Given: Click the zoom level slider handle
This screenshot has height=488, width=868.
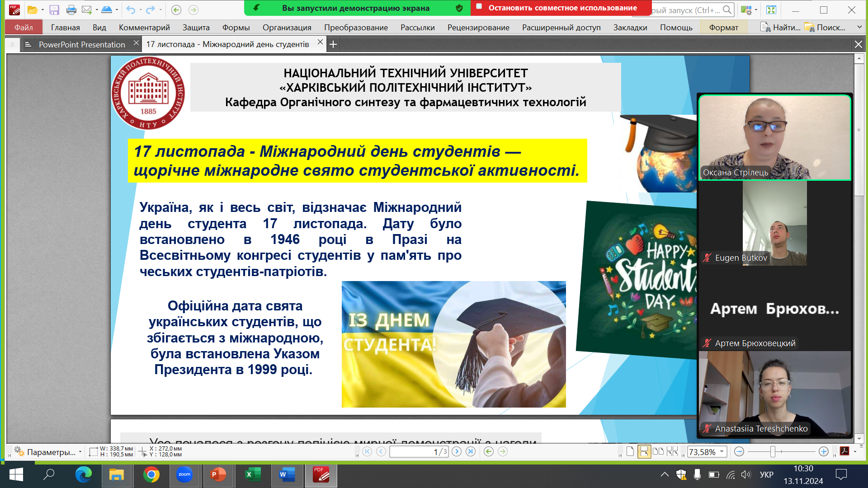Looking at the screenshot, I should [773, 451].
